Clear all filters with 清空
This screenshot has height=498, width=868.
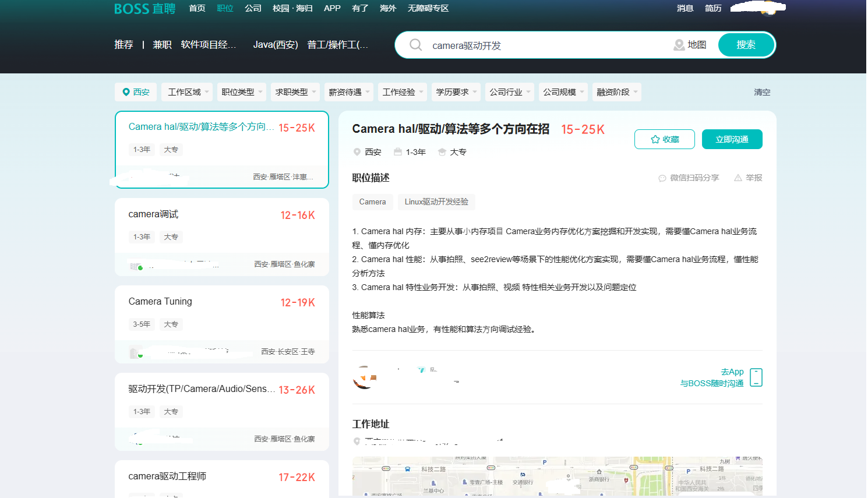[x=762, y=92]
